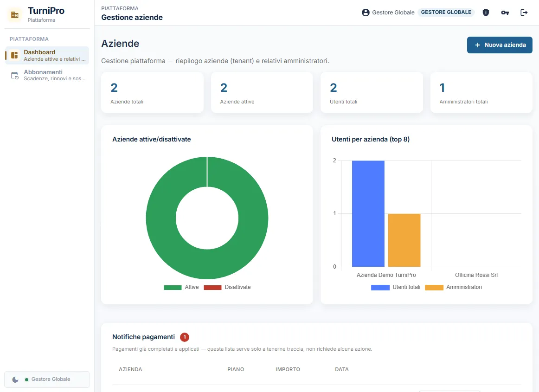Click the Aziende attive/disattivate chart title
This screenshot has height=392, width=539.
click(x=152, y=139)
